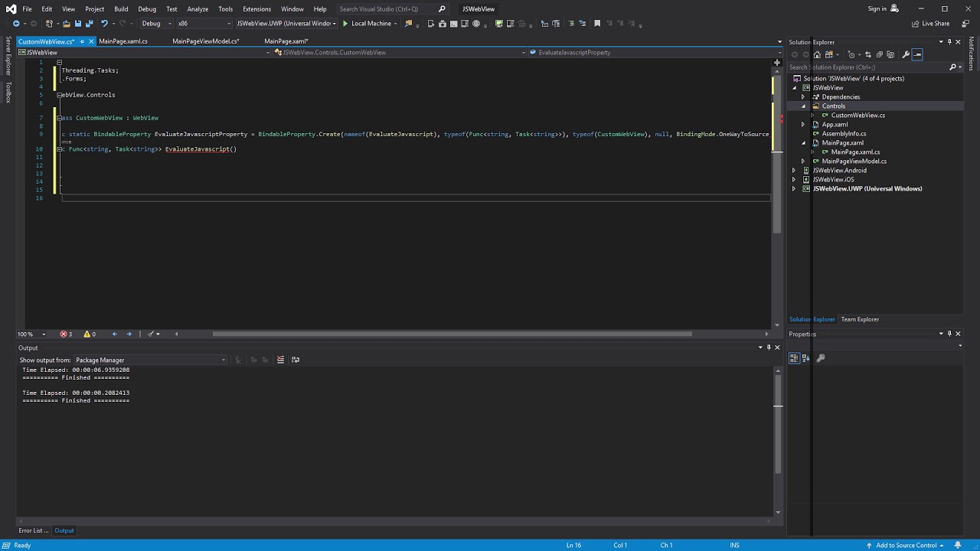Click the Show All Files icon
This screenshot has height=551, width=980.
[890, 54]
